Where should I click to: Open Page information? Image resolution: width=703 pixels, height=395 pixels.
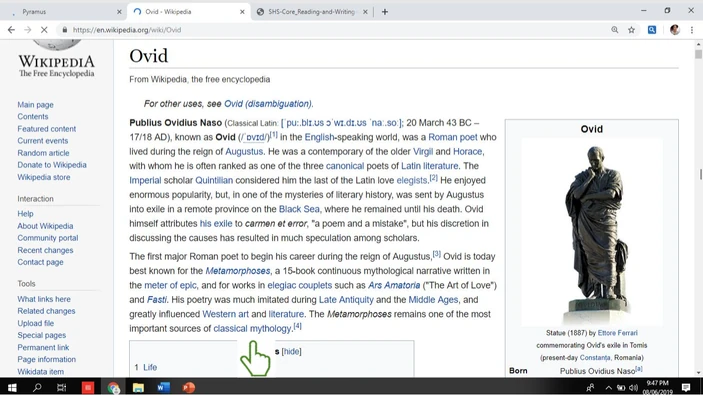pos(47,359)
